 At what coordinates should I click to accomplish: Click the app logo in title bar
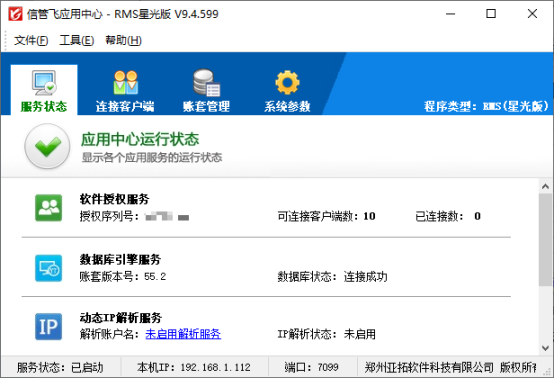coord(15,14)
